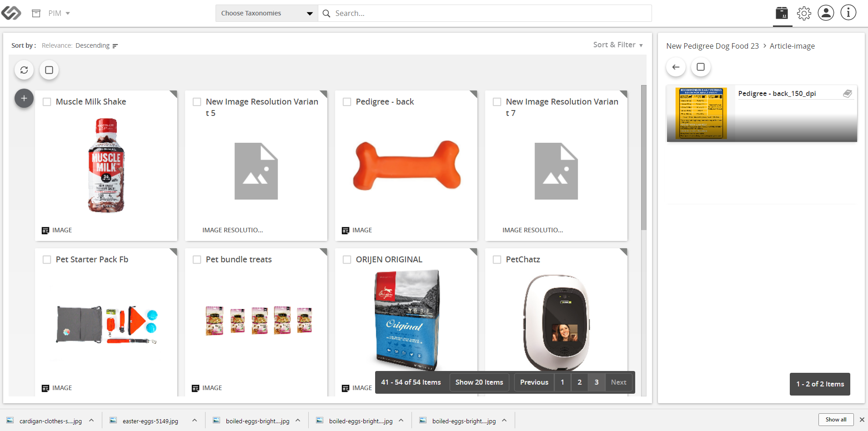The width and height of the screenshot is (868, 431).
Task: Open the Show 20 Items page size menu
Action: point(479,382)
